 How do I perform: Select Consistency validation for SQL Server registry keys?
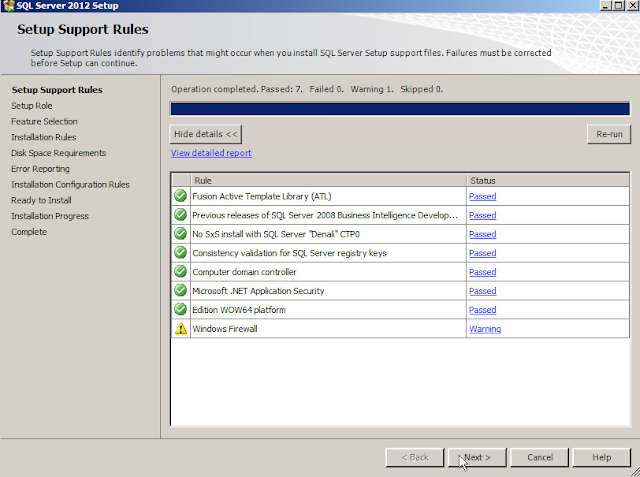pos(289,253)
